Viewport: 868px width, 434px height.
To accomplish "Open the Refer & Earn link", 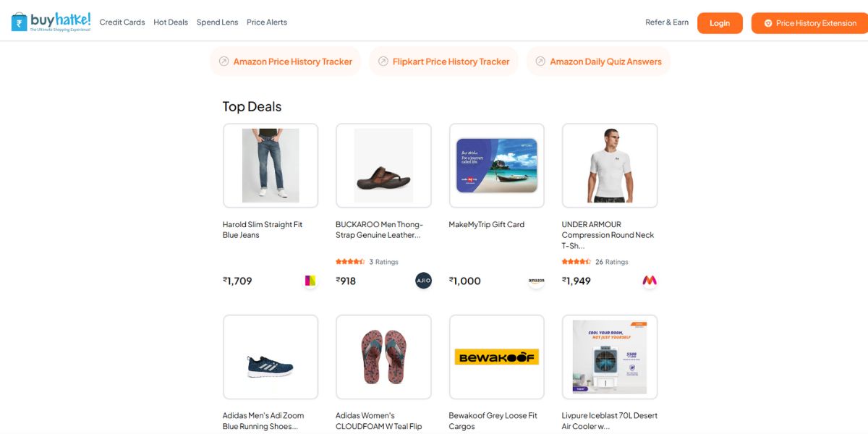I will click(x=666, y=22).
